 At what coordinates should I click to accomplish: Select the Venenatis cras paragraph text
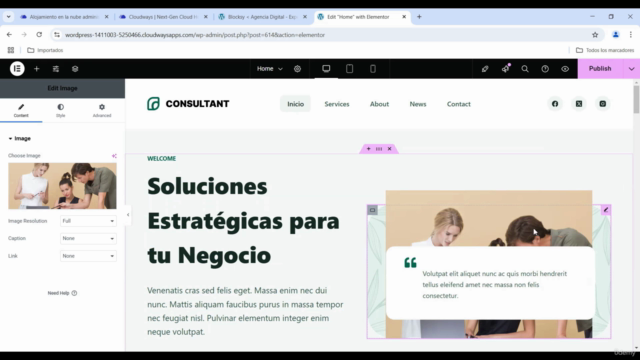coord(245,311)
